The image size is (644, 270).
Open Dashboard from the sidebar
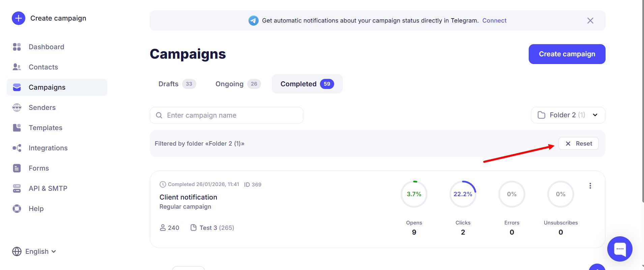click(x=46, y=47)
